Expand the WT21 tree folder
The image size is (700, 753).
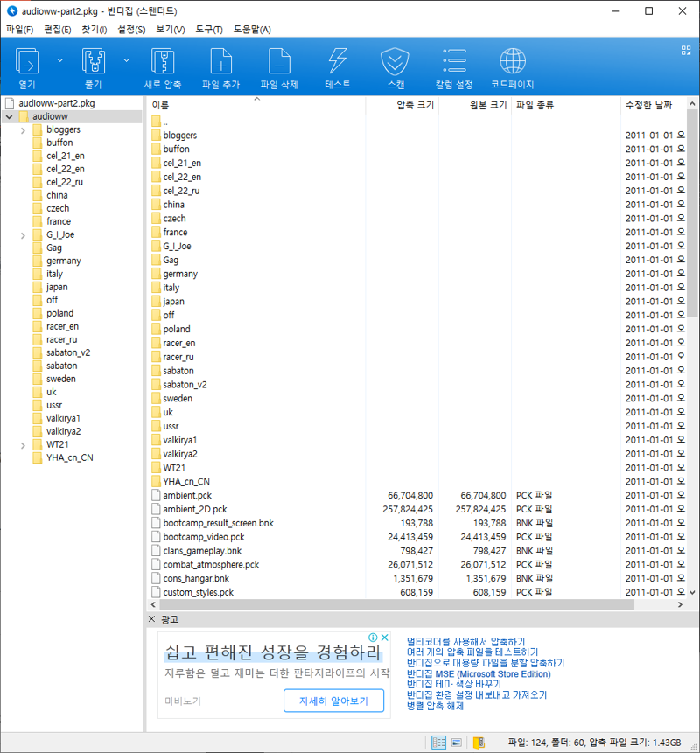[x=23, y=445]
